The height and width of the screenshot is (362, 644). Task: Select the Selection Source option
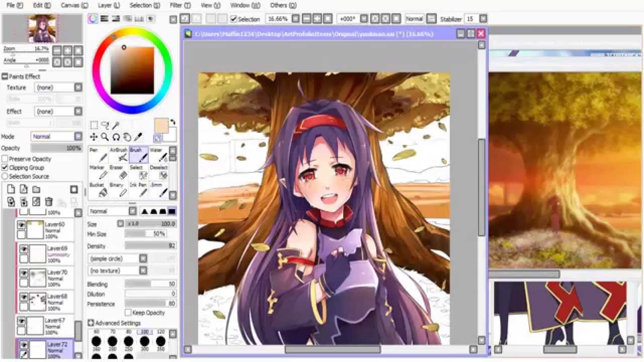pos(5,176)
